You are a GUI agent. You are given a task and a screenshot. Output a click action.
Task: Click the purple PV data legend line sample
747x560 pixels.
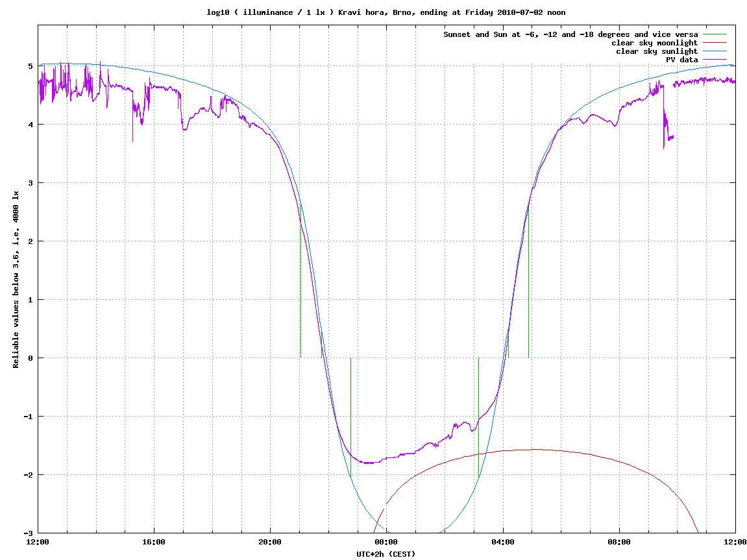click(715, 60)
